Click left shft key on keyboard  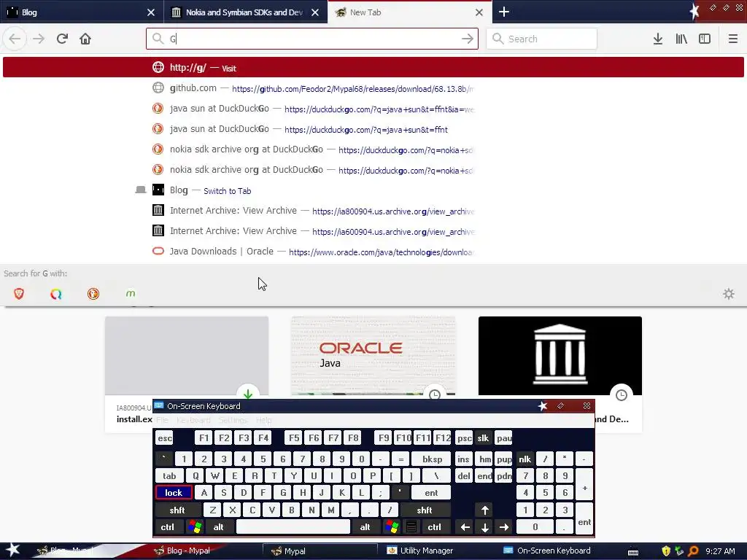[177, 510]
